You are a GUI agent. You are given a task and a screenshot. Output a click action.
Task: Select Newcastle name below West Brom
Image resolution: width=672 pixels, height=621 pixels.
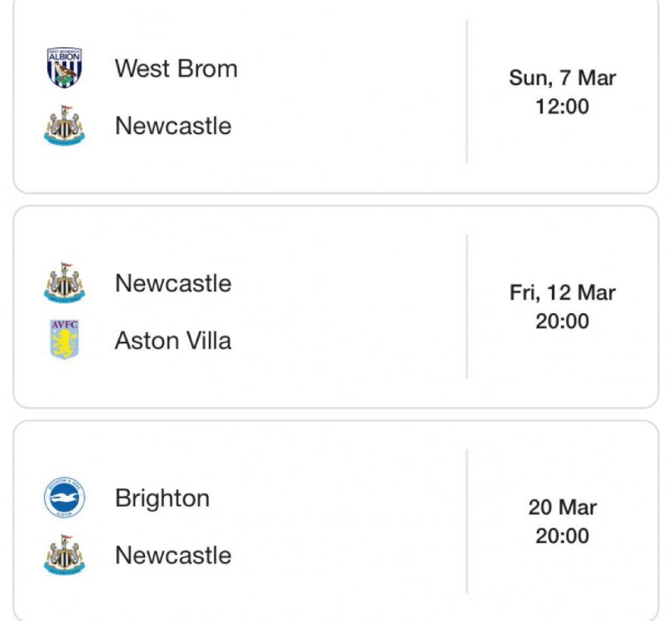173,126
